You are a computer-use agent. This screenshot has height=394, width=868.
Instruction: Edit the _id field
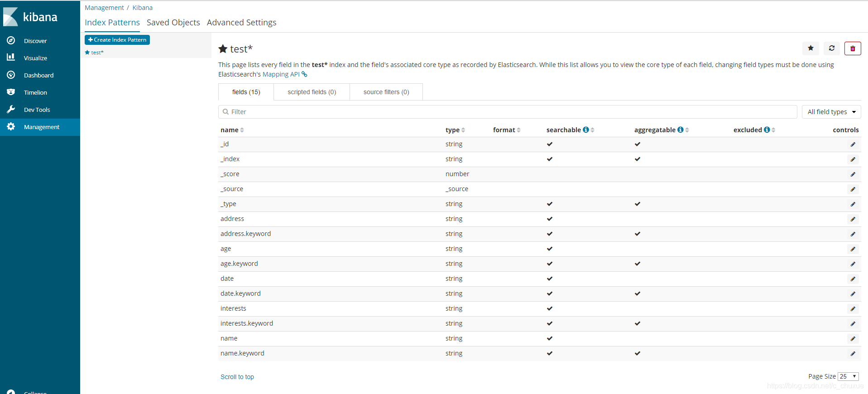pyautogui.click(x=853, y=144)
